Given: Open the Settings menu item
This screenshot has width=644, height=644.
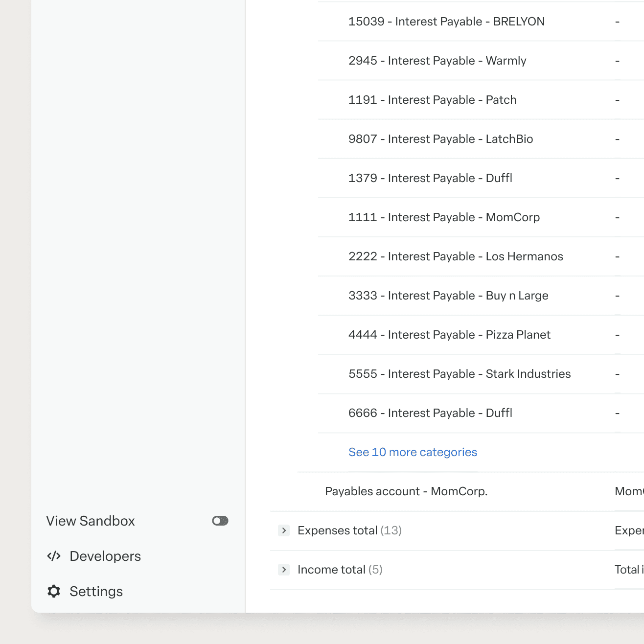Looking at the screenshot, I should 96,591.
